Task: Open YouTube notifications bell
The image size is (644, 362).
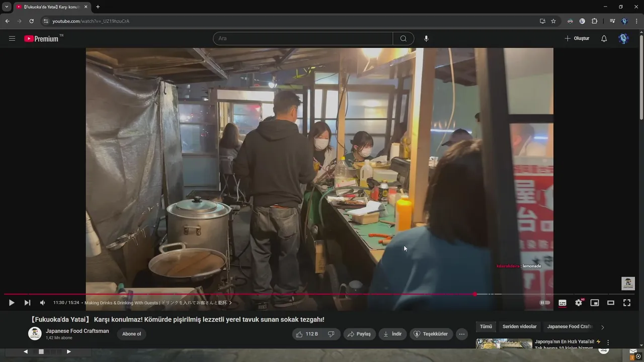Action: [x=604, y=39]
